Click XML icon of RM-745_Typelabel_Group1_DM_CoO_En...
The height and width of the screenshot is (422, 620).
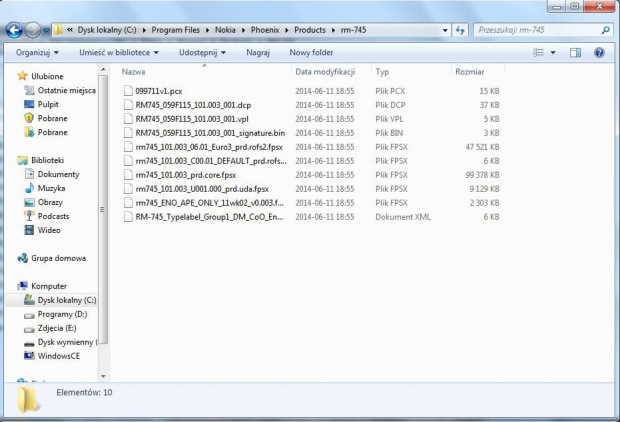(128, 217)
